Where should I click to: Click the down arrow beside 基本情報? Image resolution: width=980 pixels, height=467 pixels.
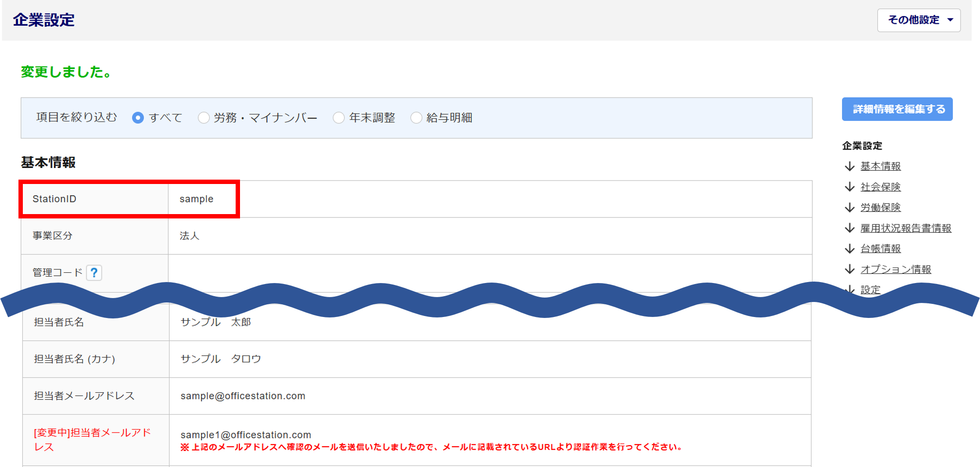[849, 167]
